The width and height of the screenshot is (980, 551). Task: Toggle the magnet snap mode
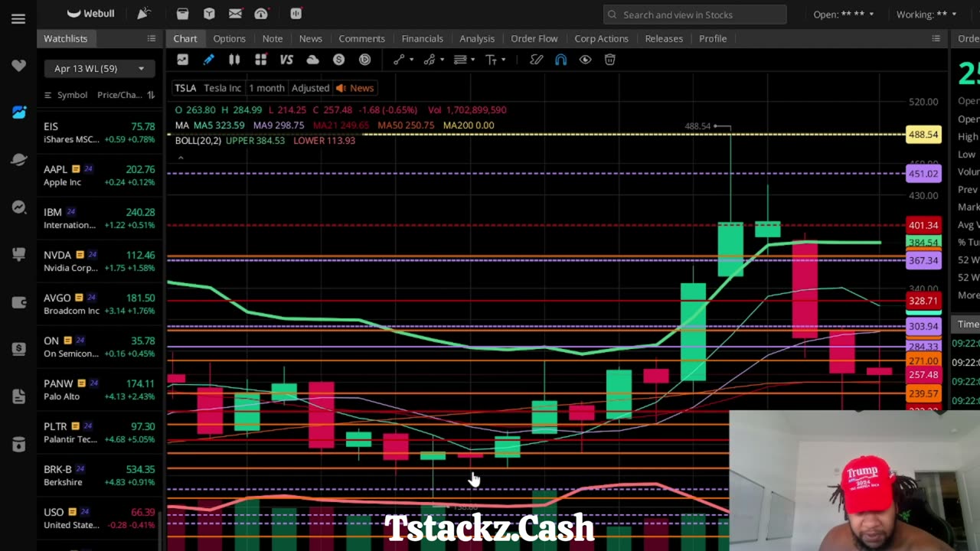[x=560, y=60]
